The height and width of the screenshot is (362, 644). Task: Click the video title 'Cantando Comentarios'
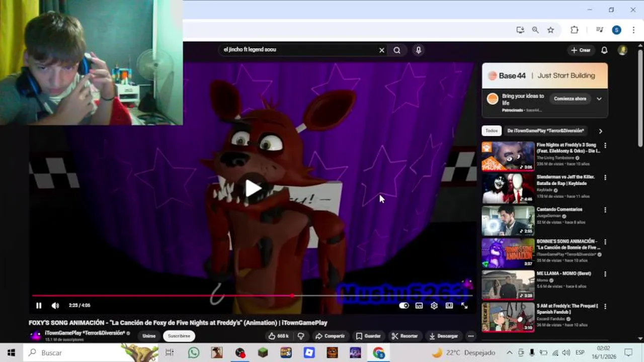[559, 210]
